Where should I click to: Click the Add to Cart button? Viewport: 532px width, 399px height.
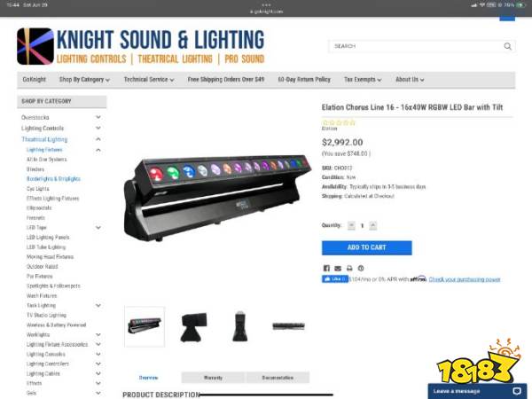point(367,247)
